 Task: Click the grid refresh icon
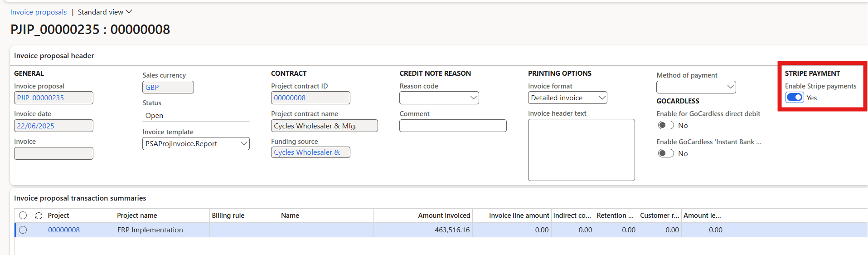pos(39,216)
